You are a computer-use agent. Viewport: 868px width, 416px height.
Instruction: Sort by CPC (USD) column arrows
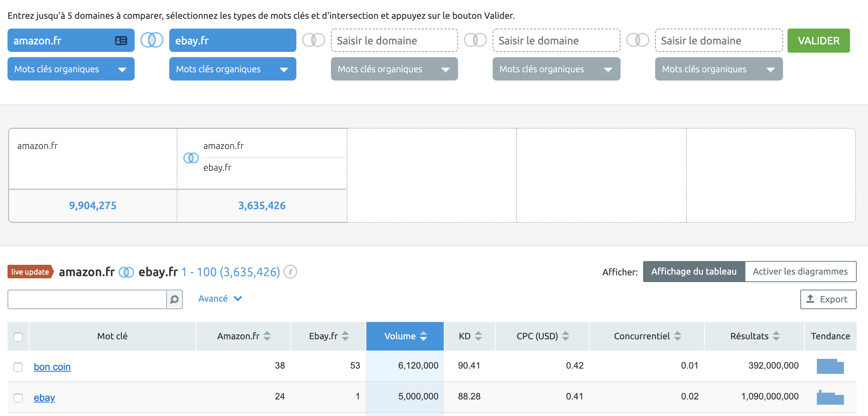[x=566, y=336]
